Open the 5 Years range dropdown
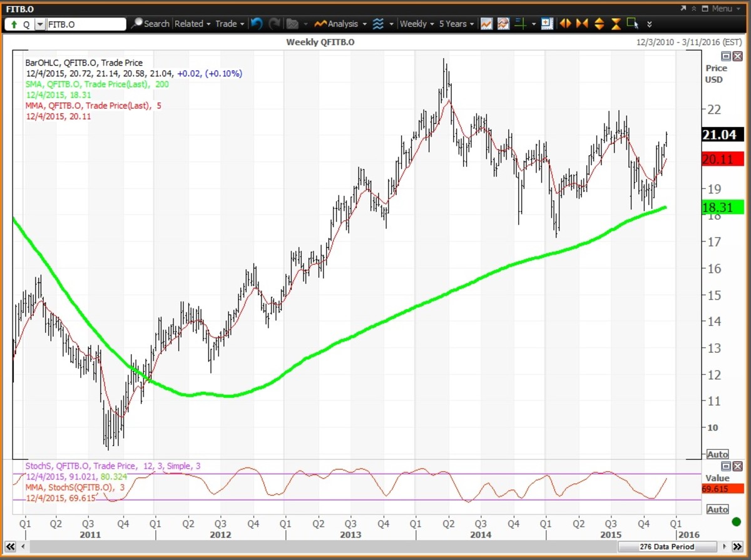 pos(456,24)
